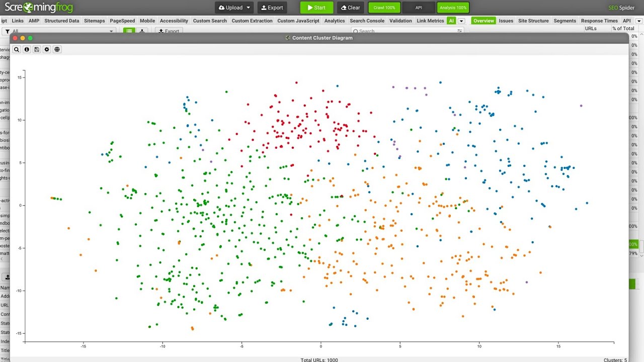Click the save diagram floppy icon
The width and height of the screenshot is (644, 362).
37,49
